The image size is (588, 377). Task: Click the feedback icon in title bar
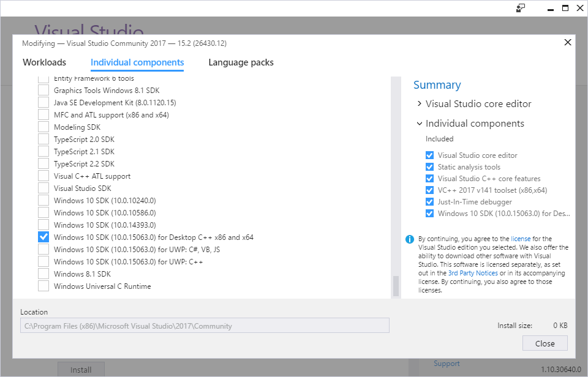(x=521, y=8)
